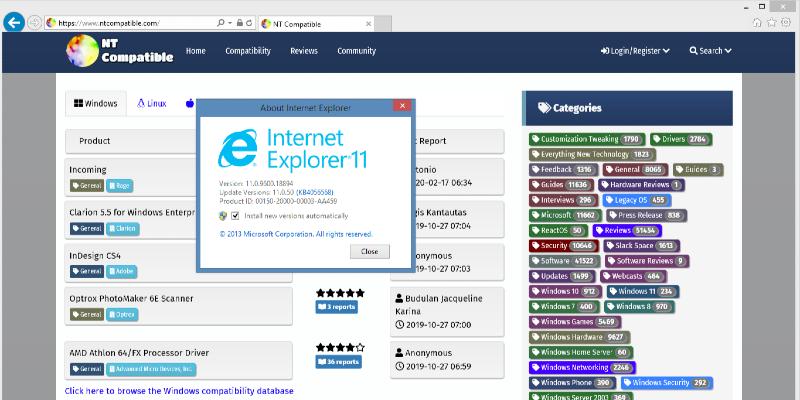Screen dimensions: 800x400
Task: Click the 36 reports badge
Action: tap(338, 362)
